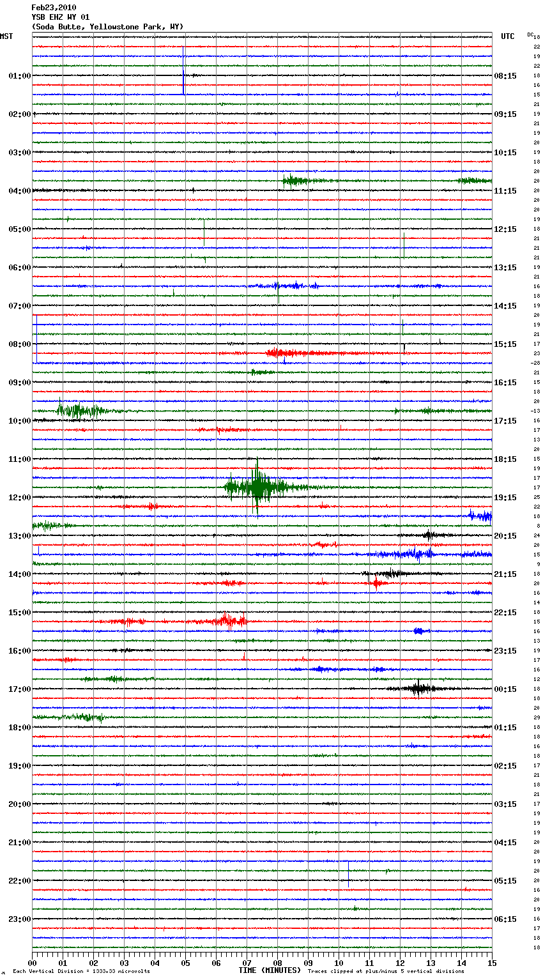Click the "07:00" MST time label
This screenshot has height=980, width=543.
(x=20, y=306)
